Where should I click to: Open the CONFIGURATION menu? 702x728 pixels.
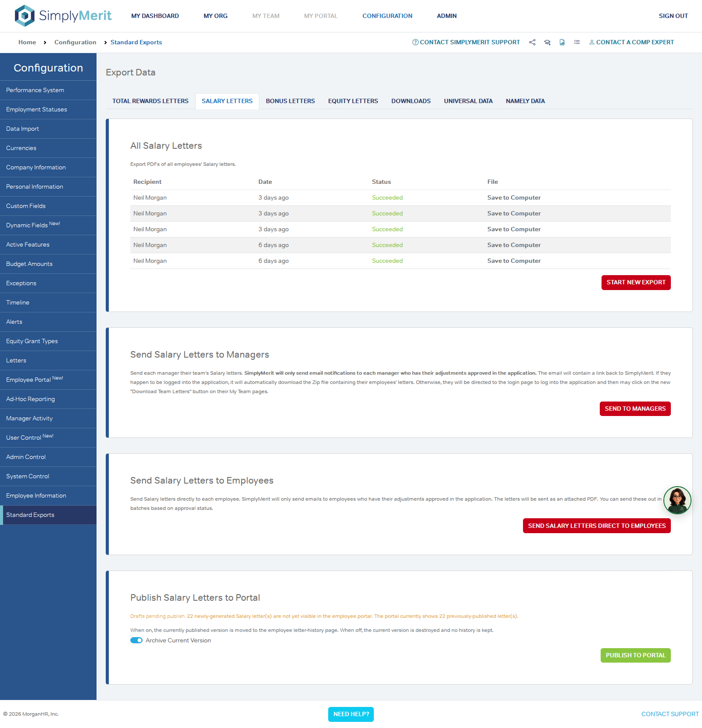coord(387,16)
